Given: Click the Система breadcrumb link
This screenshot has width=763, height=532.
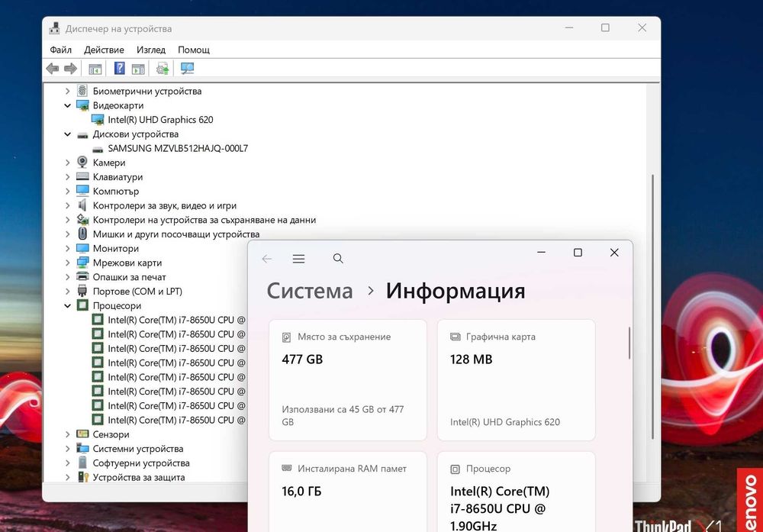Looking at the screenshot, I should click(310, 291).
